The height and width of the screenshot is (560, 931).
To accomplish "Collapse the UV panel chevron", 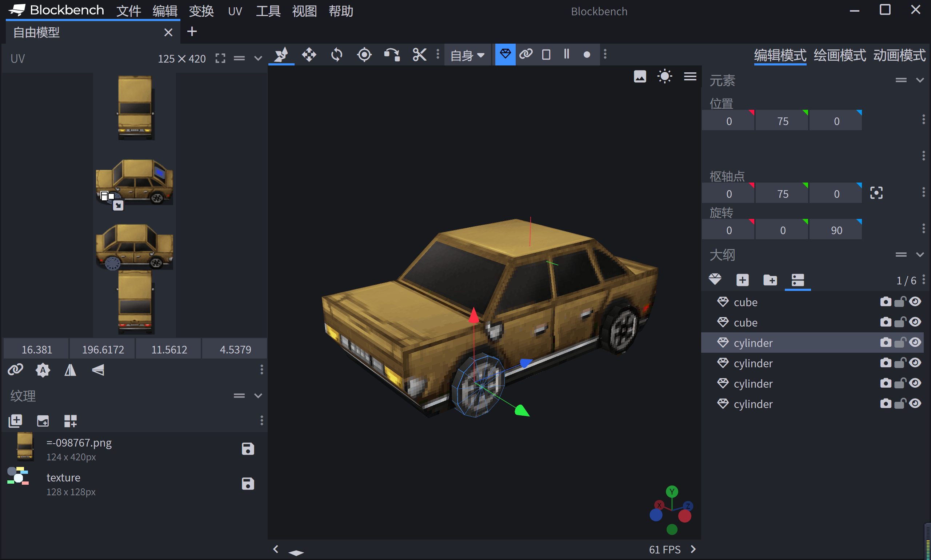I will (258, 59).
